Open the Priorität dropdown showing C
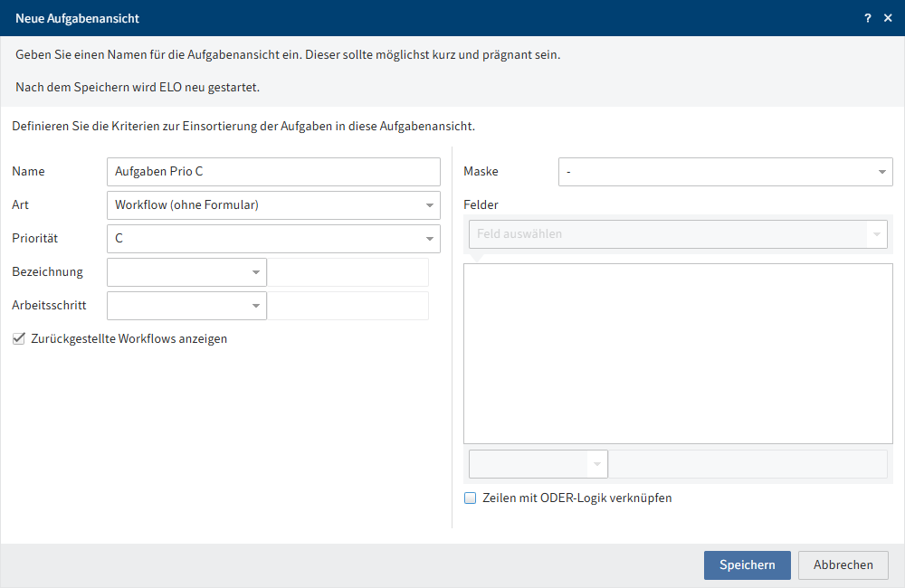The height and width of the screenshot is (588, 905). (273, 239)
